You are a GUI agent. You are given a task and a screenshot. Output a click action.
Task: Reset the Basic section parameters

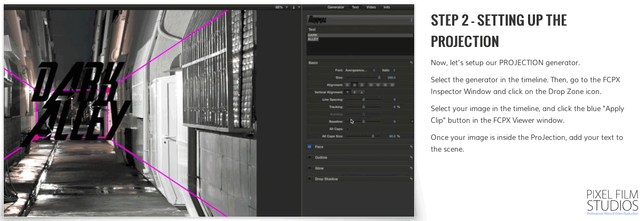click(411, 63)
